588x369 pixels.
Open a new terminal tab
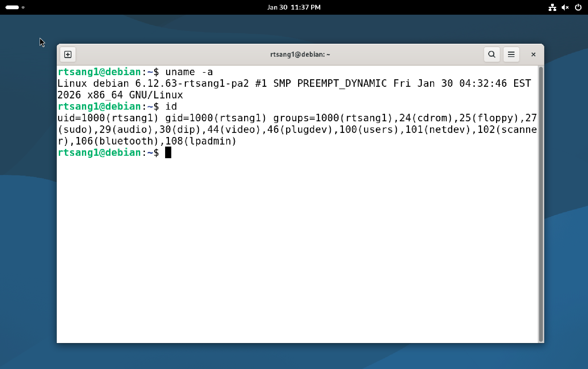point(68,55)
